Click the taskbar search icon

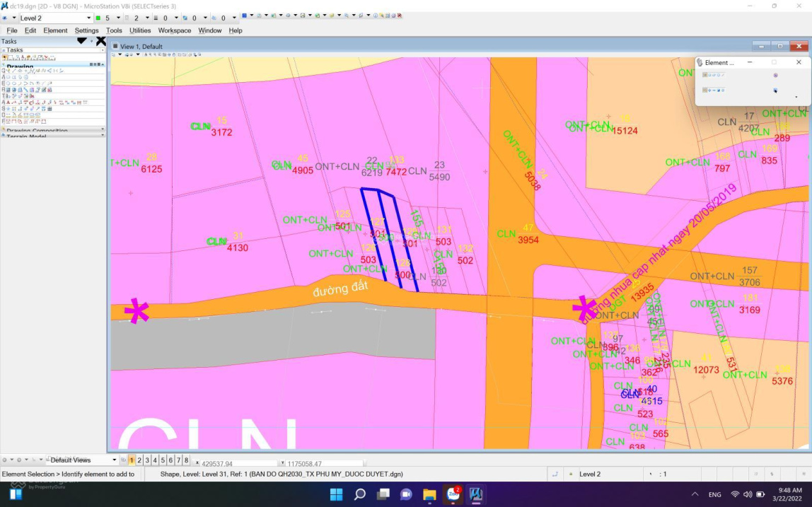(x=359, y=494)
